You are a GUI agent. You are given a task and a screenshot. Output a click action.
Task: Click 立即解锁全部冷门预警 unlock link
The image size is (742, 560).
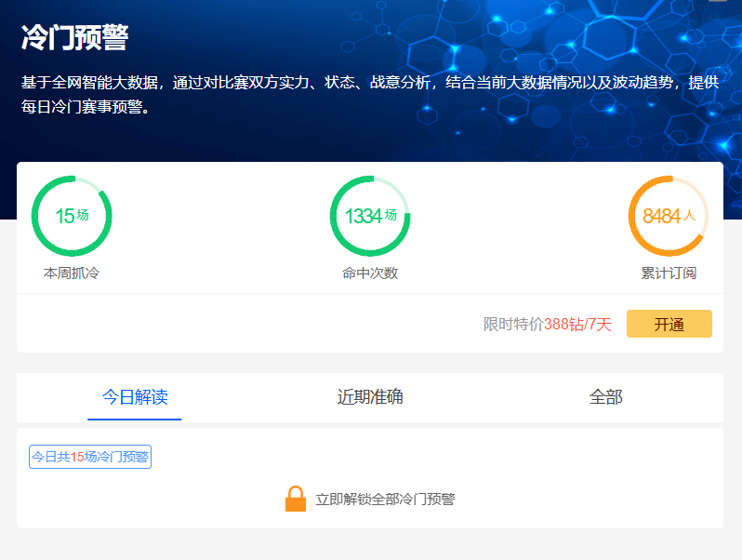[x=385, y=500]
